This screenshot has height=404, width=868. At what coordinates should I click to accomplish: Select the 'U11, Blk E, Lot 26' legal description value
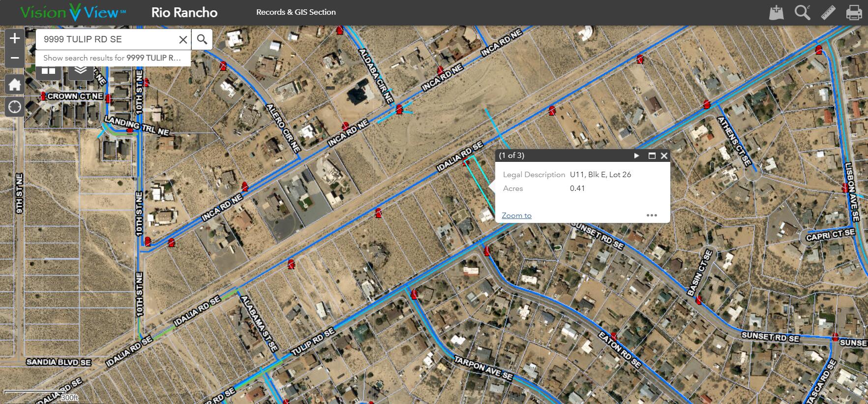click(600, 175)
